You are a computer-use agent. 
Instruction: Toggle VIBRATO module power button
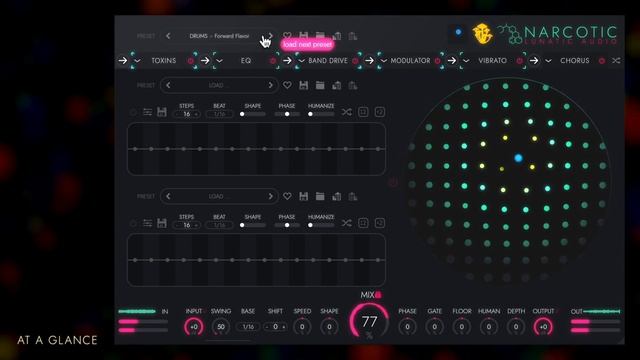tap(519, 61)
